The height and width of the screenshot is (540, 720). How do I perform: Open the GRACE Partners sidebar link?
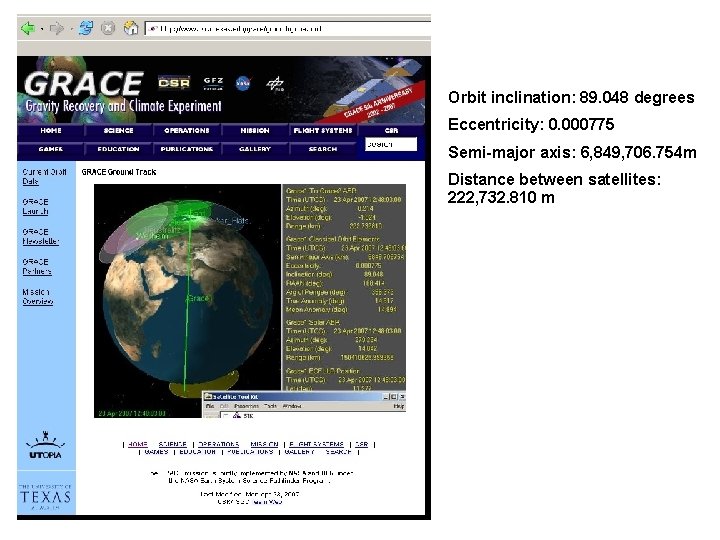tap(37, 266)
